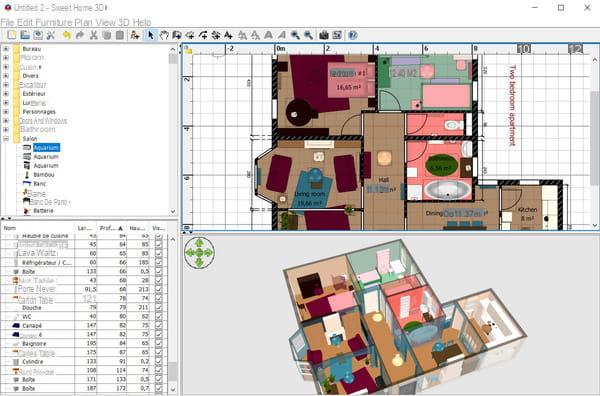
Task: Click the Paste clipboard icon
Action: click(120, 35)
